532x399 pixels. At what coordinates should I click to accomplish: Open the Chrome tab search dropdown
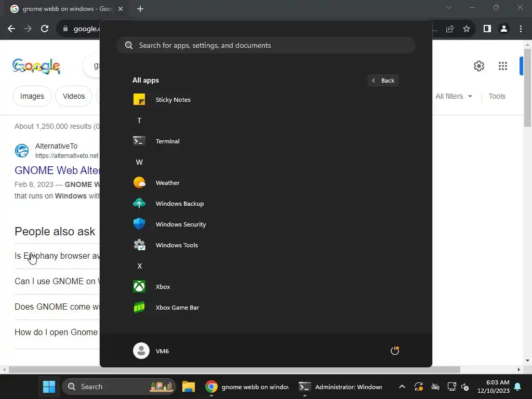(x=448, y=7)
